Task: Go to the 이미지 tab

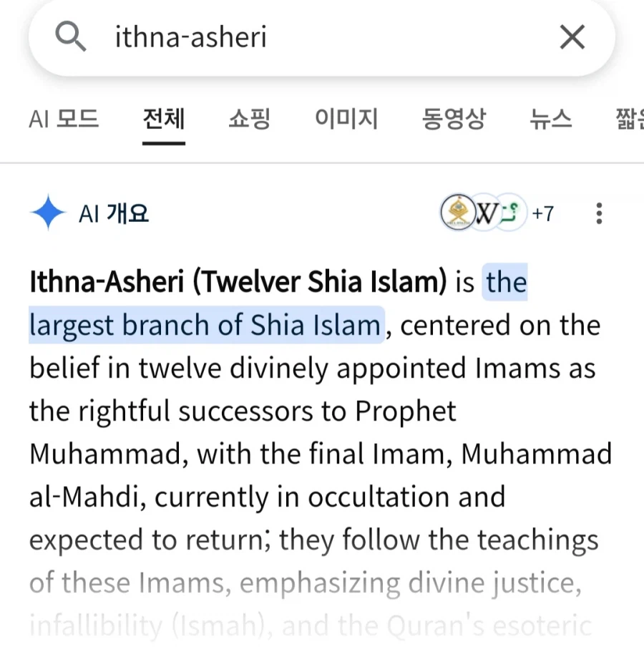Action: click(x=346, y=119)
